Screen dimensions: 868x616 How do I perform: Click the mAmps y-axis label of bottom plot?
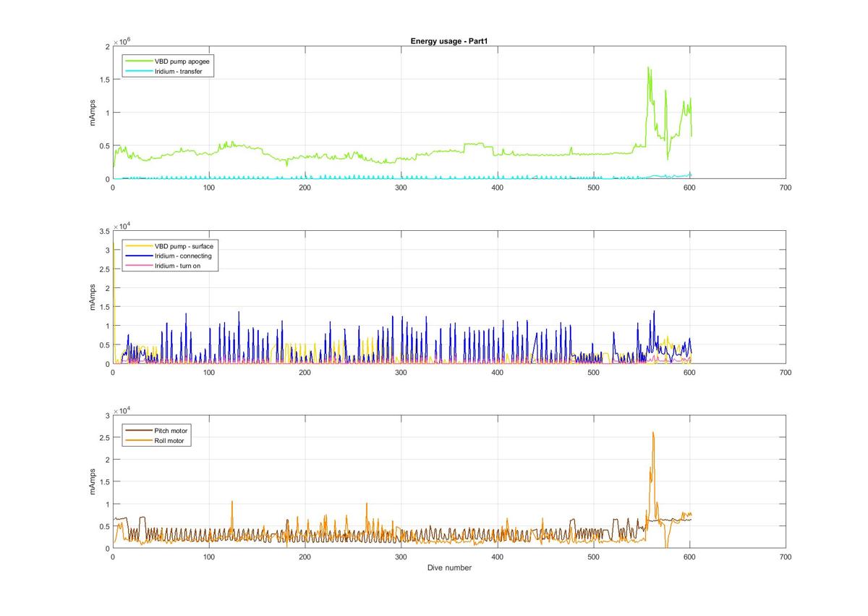point(92,481)
